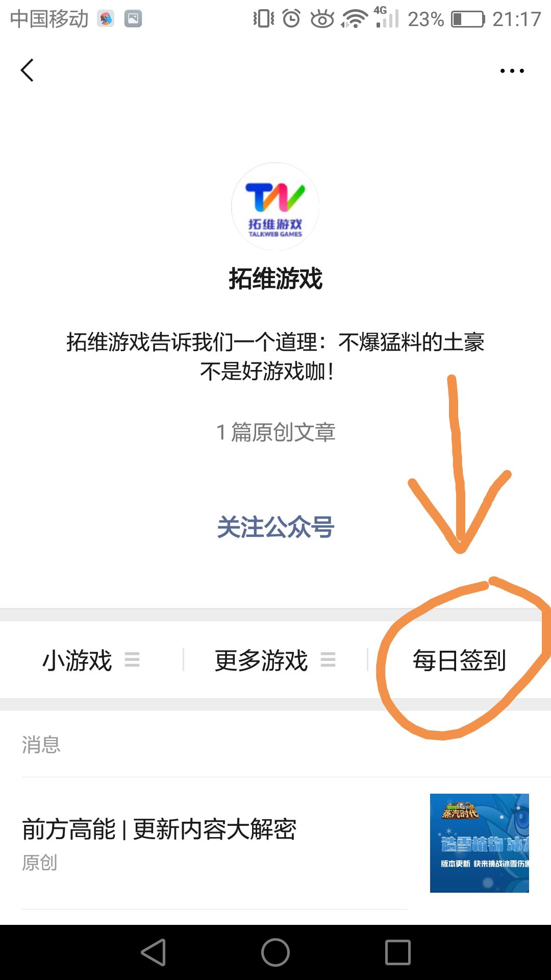The image size is (551, 980).
Task: Open the 1篇原创文章 link
Action: (275, 432)
